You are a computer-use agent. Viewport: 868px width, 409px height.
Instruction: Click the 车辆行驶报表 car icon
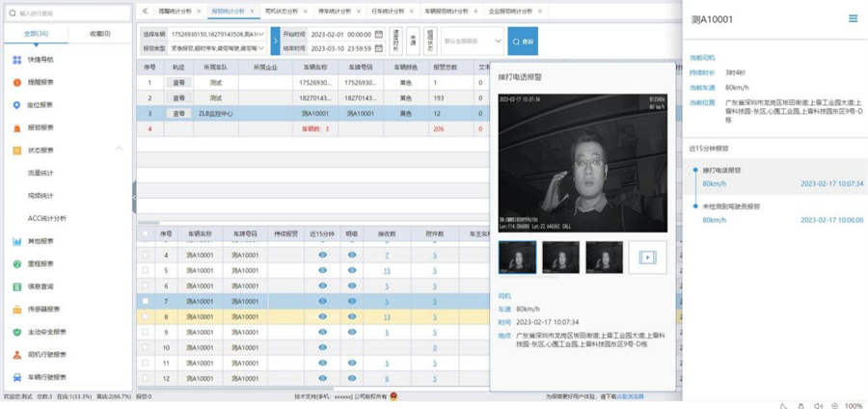coord(17,376)
